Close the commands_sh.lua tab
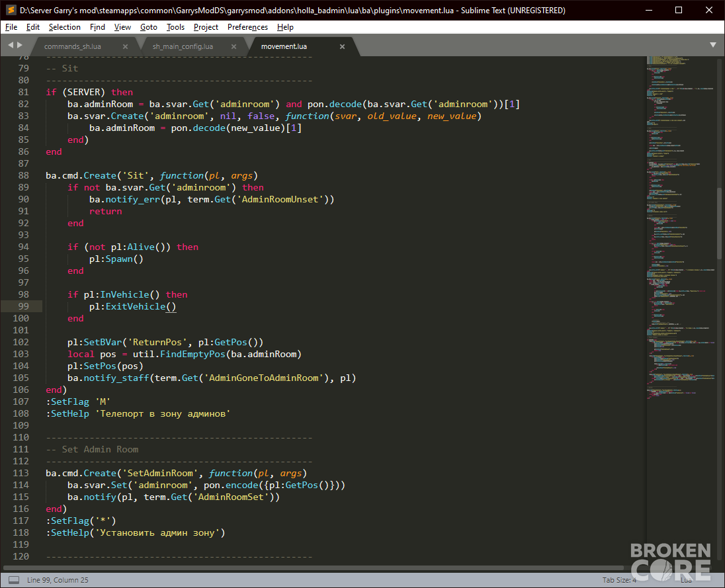The width and height of the screenshot is (725, 588). point(125,46)
